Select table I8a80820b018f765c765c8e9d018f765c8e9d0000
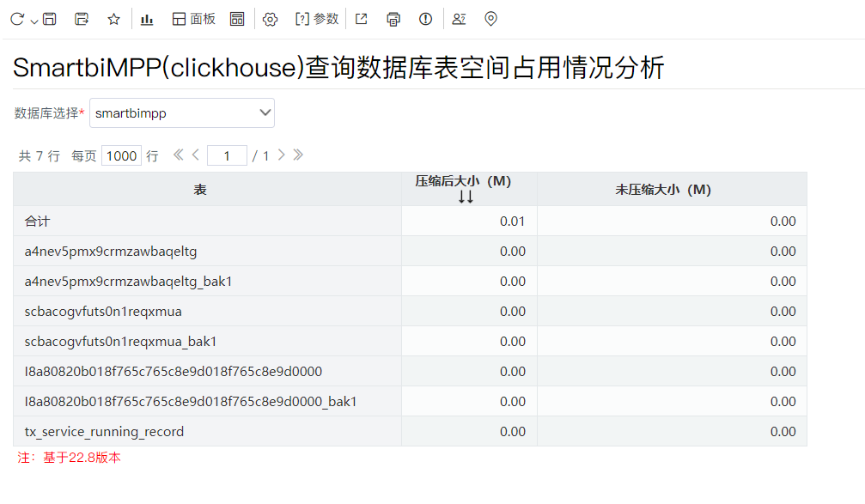865x504 pixels. [174, 372]
